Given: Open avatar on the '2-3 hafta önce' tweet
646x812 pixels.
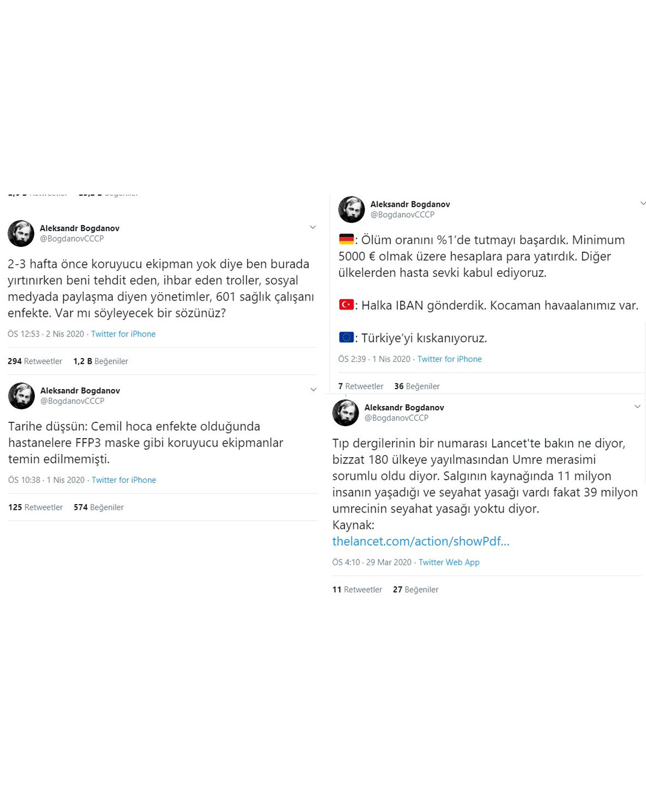Looking at the screenshot, I should tap(21, 234).
